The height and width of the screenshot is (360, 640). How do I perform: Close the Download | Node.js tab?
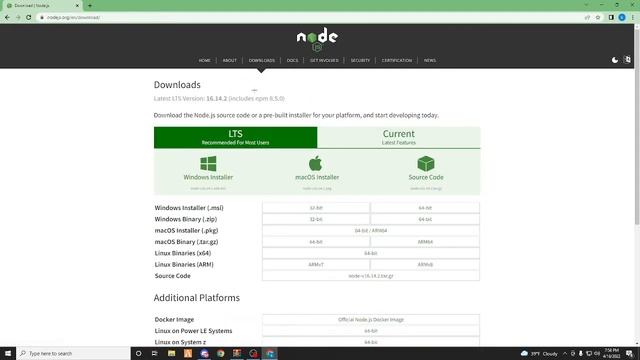click(77, 6)
